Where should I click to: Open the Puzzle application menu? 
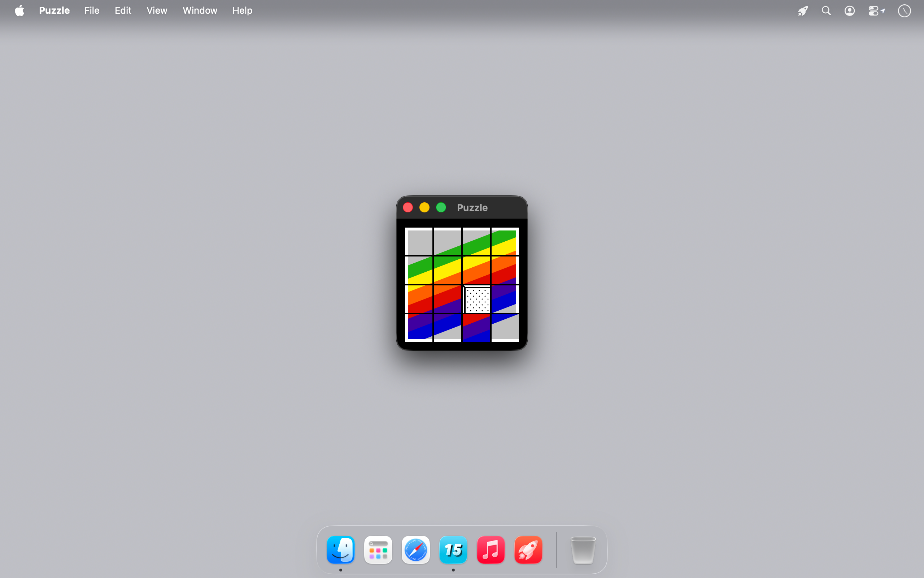[x=54, y=11]
